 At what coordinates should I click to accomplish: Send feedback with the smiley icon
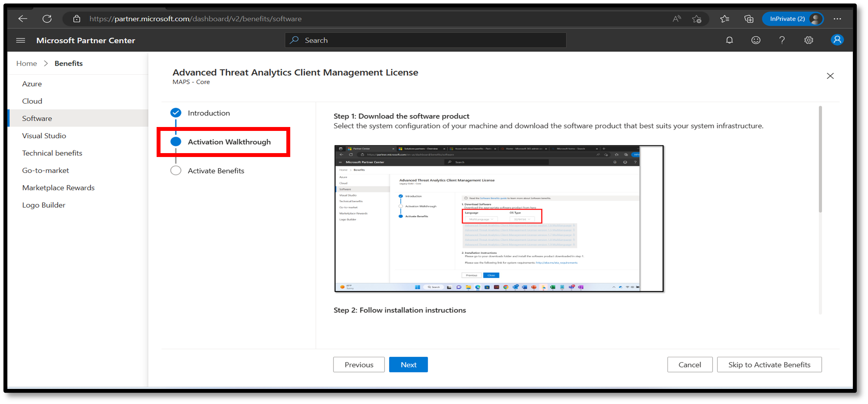756,40
